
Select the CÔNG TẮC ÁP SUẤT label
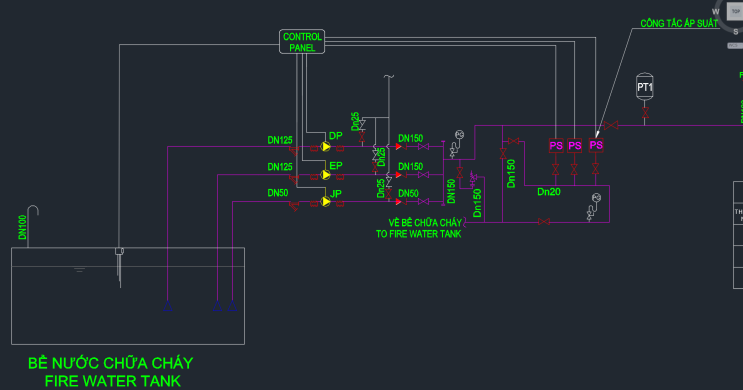point(679,23)
